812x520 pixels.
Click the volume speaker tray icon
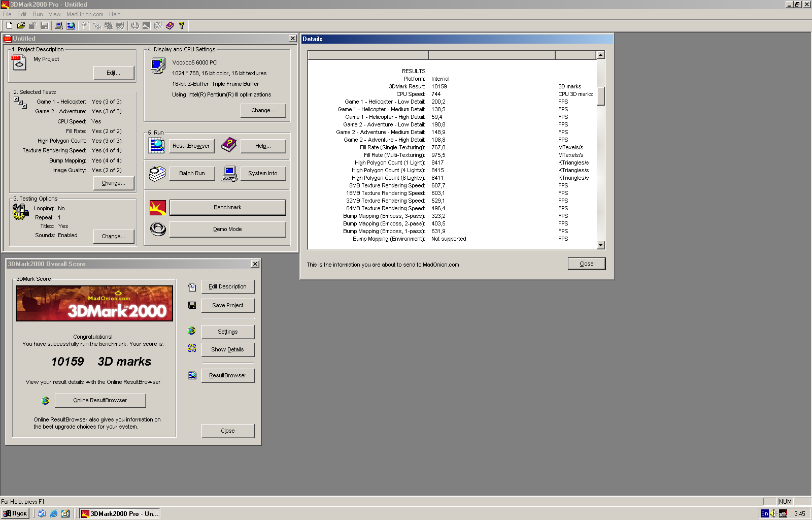click(773, 513)
